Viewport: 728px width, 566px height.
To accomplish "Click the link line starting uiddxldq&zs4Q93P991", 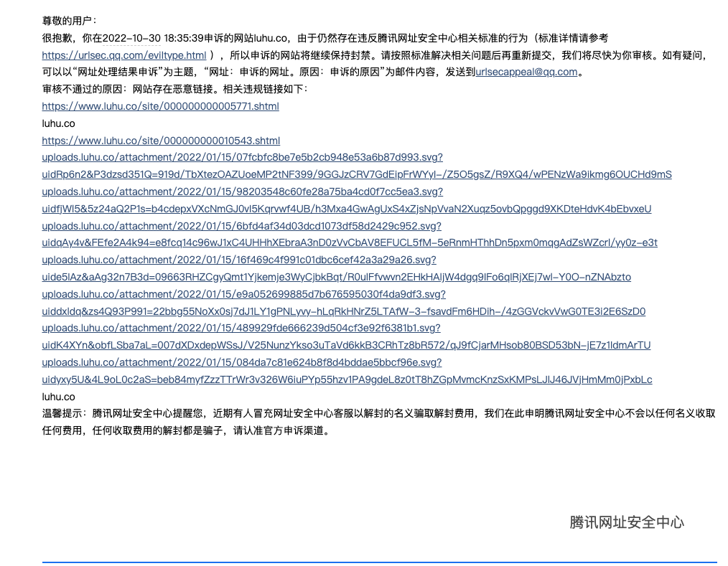I will (344, 311).
